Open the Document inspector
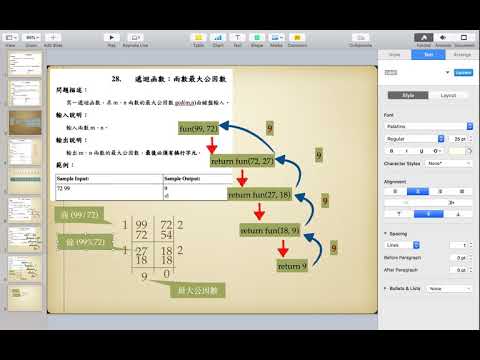480x360 pixels. [464, 38]
